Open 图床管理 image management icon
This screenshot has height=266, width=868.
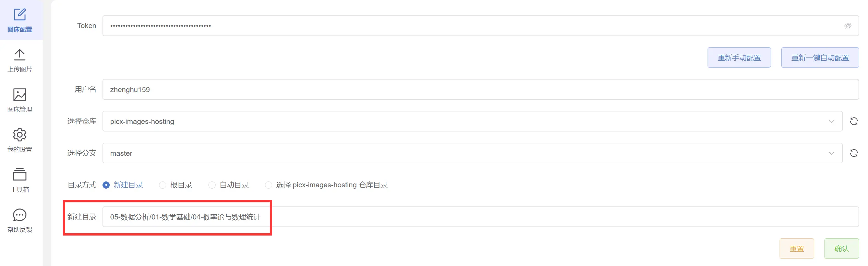pos(20,95)
